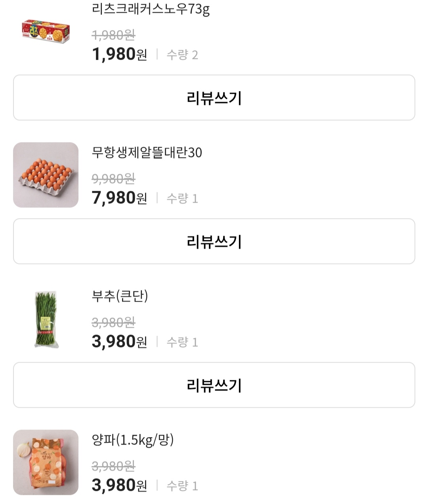Tap the 리츠크래커스노우73g product name
The image size is (428, 504).
pyautogui.click(x=151, y=9)
